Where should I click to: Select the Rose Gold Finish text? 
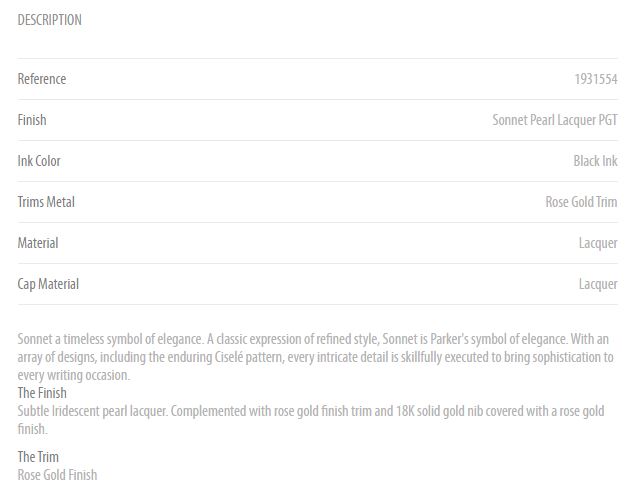pyautogui.click(x=57, y=475)
